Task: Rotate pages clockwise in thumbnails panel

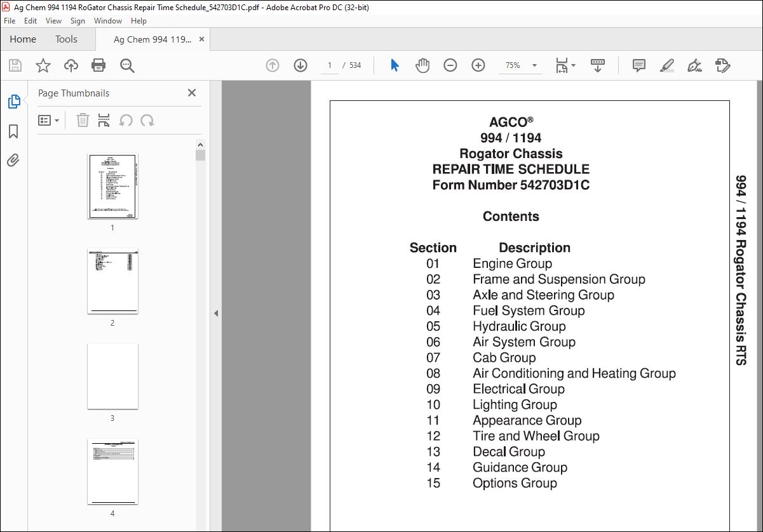Action: [x=147, y=120]
